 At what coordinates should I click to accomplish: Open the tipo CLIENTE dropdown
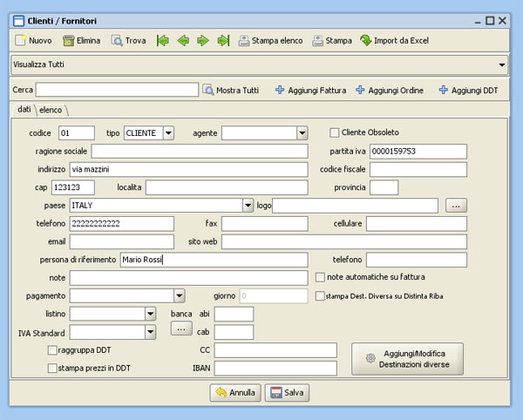168,133
